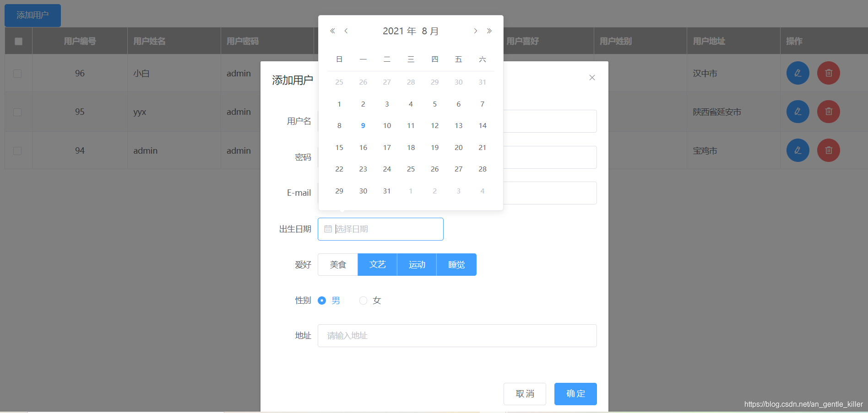Click address cell 陕西省延安市
Viewport: 868px width, 413px height.
(717, 112)
